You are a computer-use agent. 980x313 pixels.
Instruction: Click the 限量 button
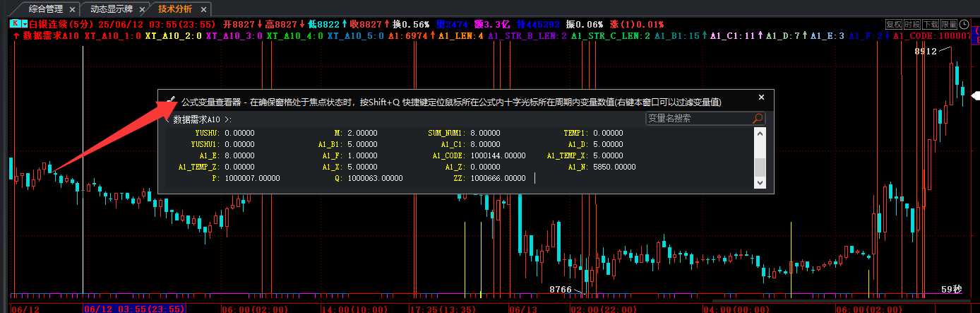point(949,24)
